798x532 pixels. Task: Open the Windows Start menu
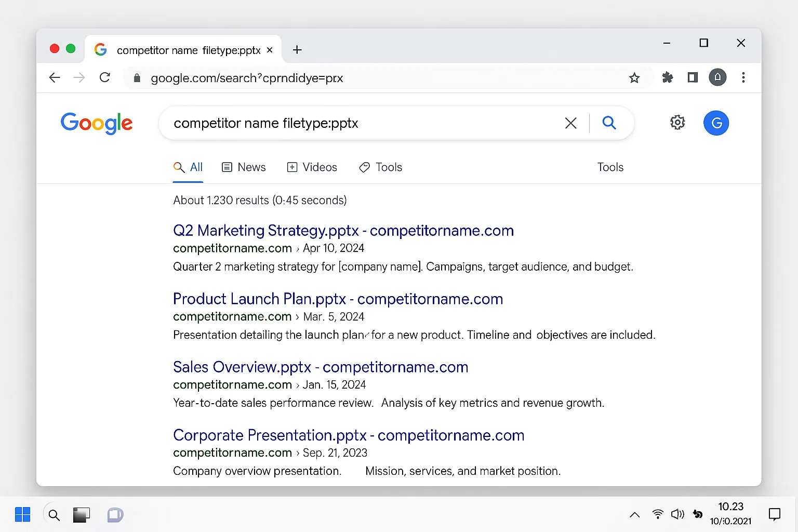click(23, 514)
